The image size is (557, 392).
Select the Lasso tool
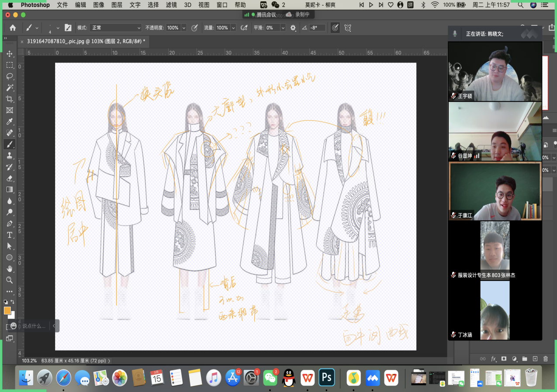10,76
